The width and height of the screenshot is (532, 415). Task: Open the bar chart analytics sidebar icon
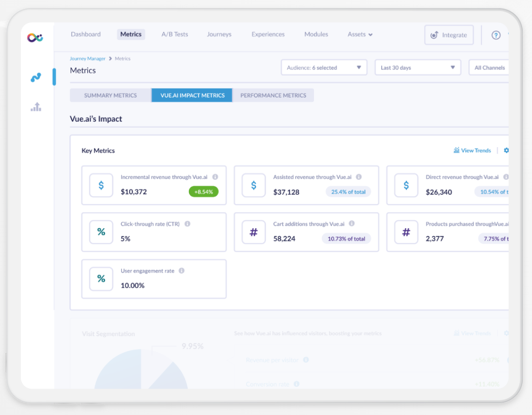coord(36,107)
